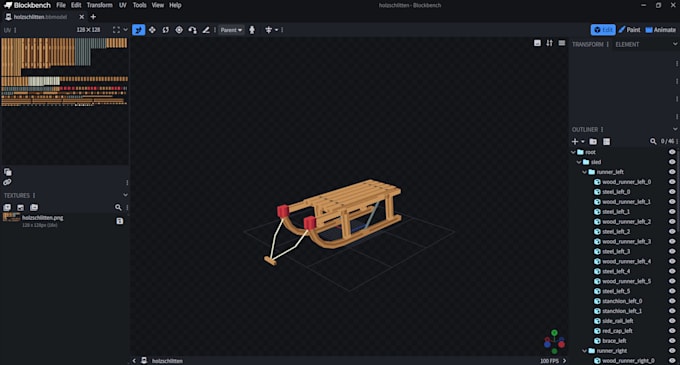This screenshot has width=680, height=365.
Task: Open a new tab with plus
Action: [93, 17]
